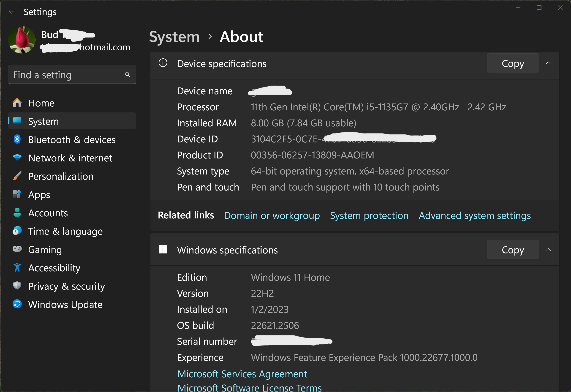This screenshot has width=571, height=392.
Task: Click the Accessibility figure icon
Action: (17, 267)
